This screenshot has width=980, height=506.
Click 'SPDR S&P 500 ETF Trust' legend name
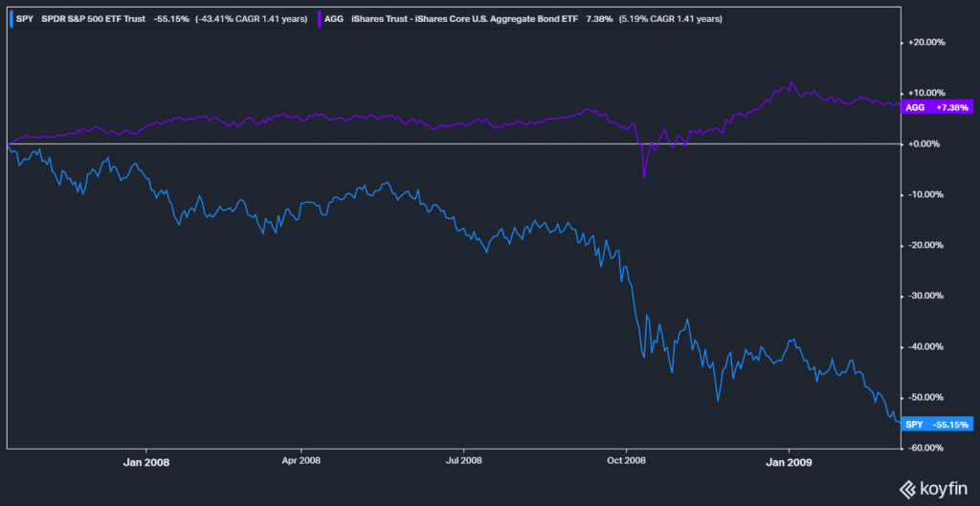pyautogui.click(x=93, y=19)
